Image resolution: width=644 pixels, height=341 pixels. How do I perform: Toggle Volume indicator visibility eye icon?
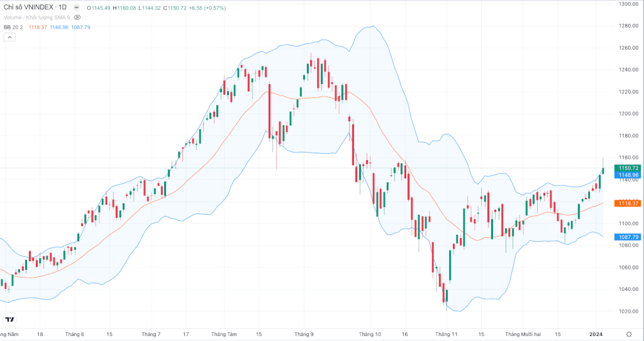coord(77,18)
